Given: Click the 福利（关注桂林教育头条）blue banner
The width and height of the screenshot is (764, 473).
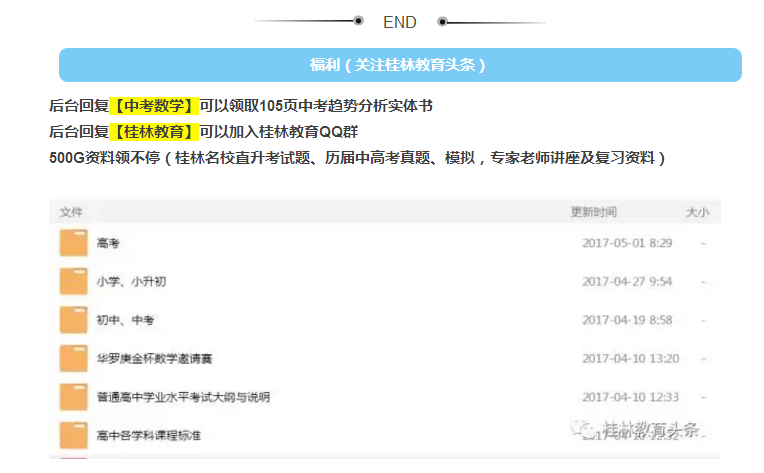Looking at the screenshot, I should [400, 65].
